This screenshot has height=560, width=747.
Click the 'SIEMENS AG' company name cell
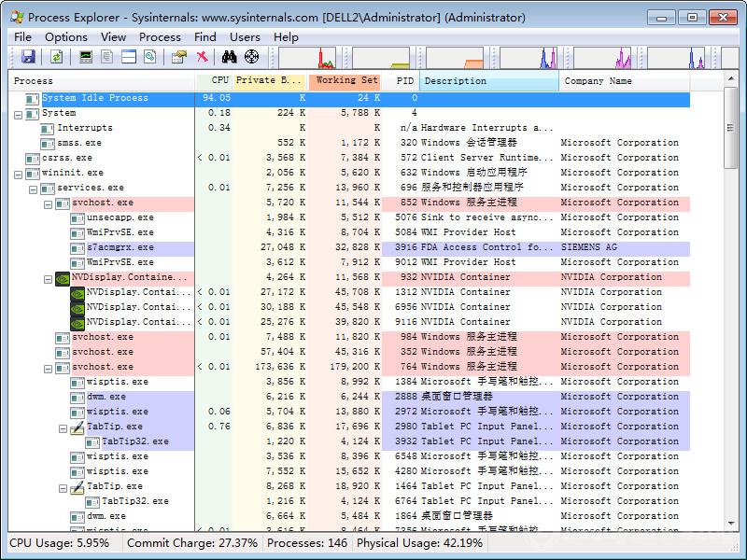click(x=589, y=247)
